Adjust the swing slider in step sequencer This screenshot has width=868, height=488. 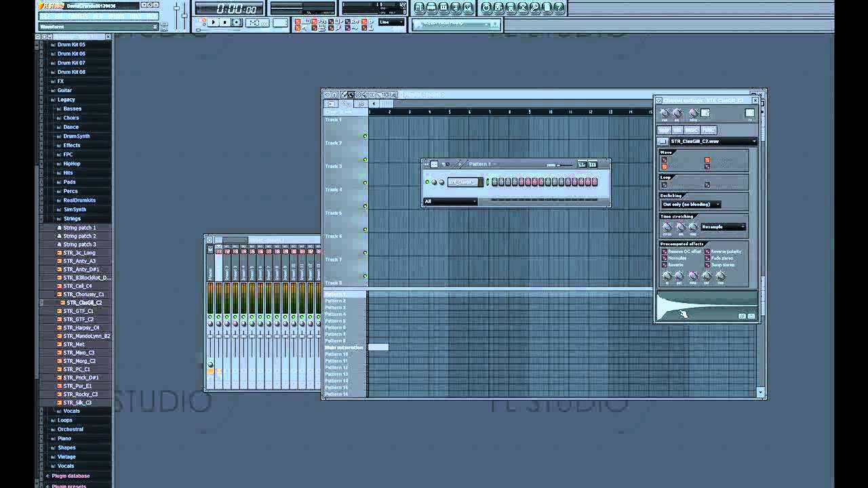pyautogui.click(x=565, y=165)
